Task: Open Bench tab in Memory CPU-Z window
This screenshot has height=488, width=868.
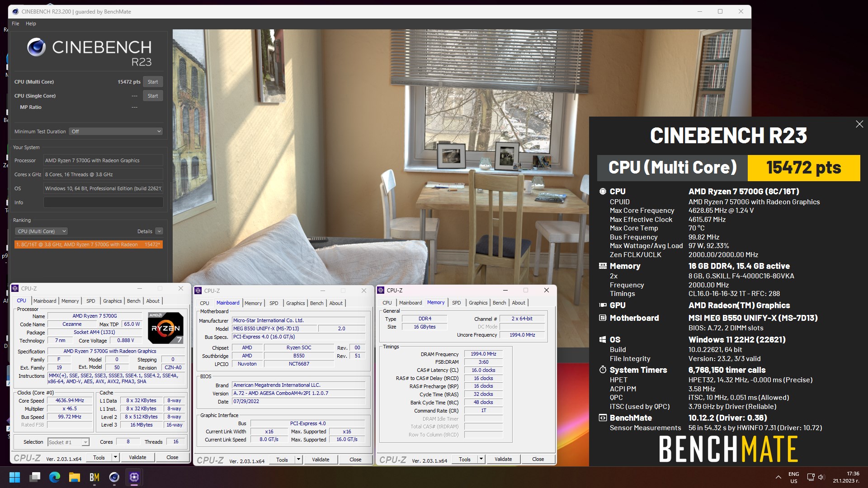Action: 499,303
